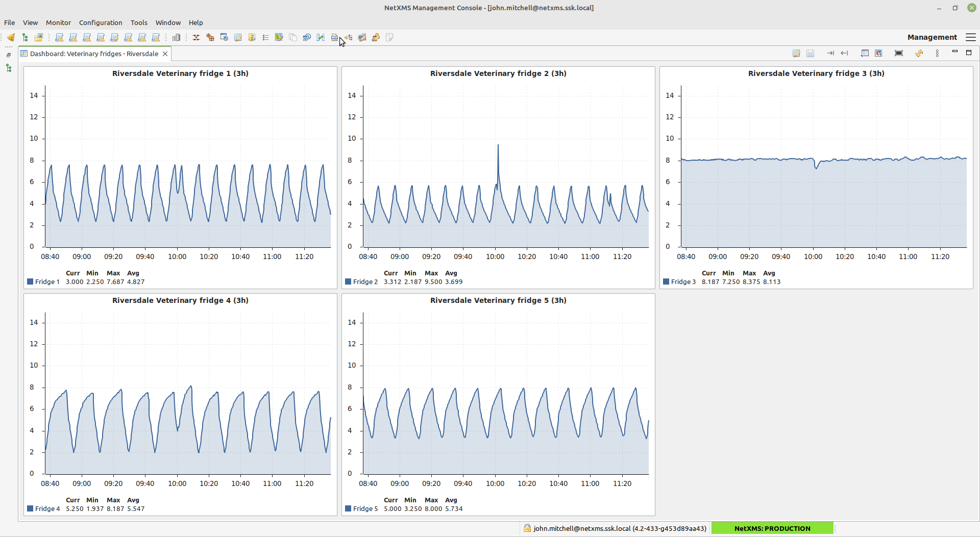Screen dimensions: 980x537
Task: Expand the restore views button in left sidebar
Action: point(9,55)
